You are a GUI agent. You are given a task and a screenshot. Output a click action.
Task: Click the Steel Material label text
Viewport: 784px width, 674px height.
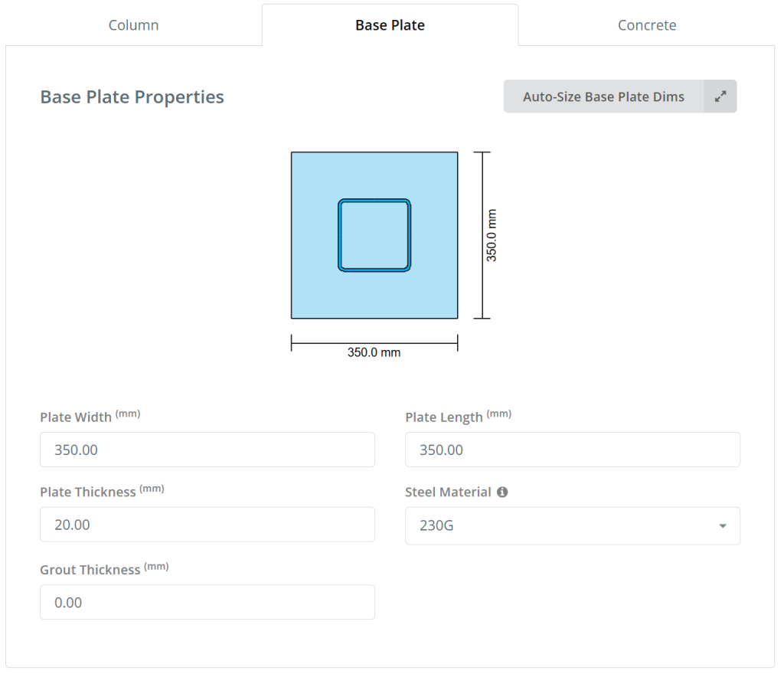[x=448, y=492]
